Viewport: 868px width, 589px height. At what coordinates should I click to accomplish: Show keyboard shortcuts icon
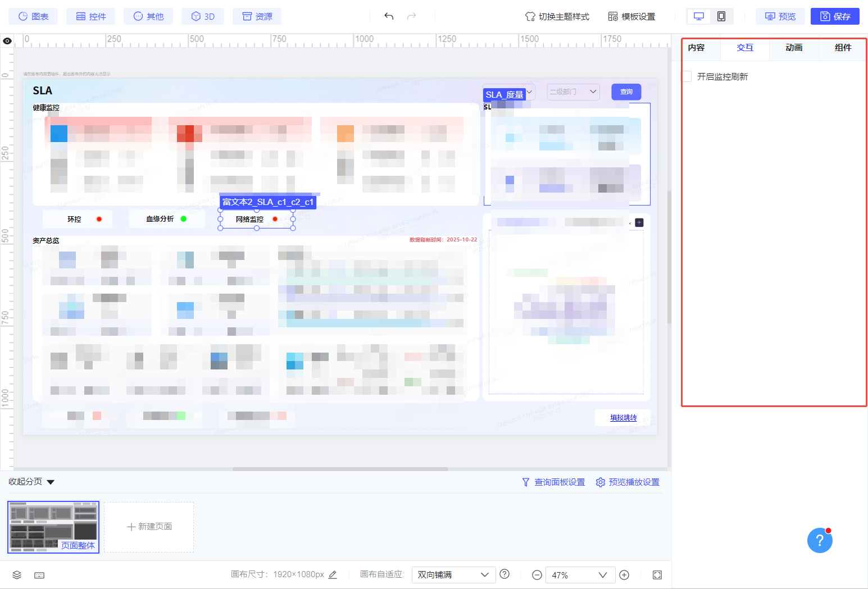[x=39, y=575]
